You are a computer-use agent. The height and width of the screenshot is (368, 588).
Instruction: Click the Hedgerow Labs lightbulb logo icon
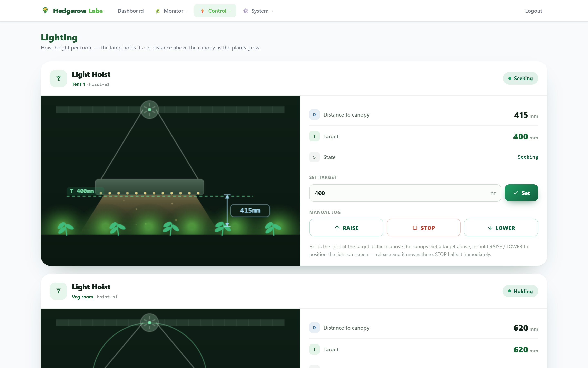pyautogui.click(x=45, y=10)
